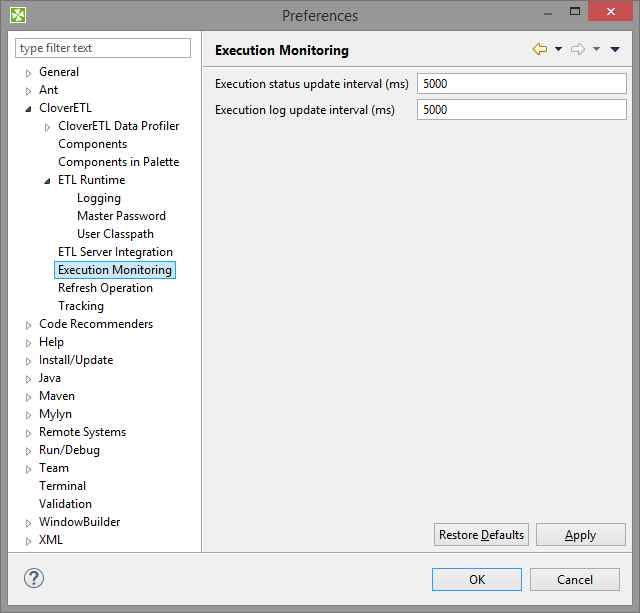The image size is (640, 613).
Task: Open the Refresh Operation page
Action: pyautogui.click(x=105, y=288)
